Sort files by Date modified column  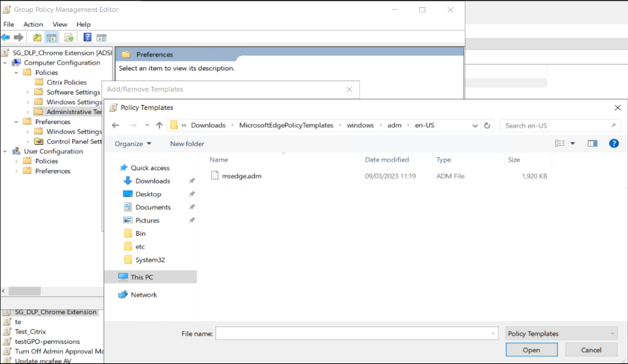coord(387,160)
